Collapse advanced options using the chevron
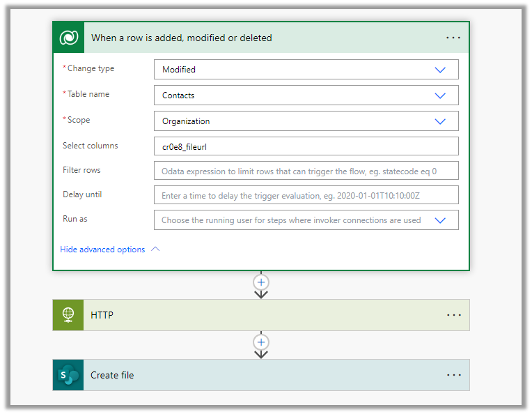This screenshot has width=532, height=414. pos(155,250)
